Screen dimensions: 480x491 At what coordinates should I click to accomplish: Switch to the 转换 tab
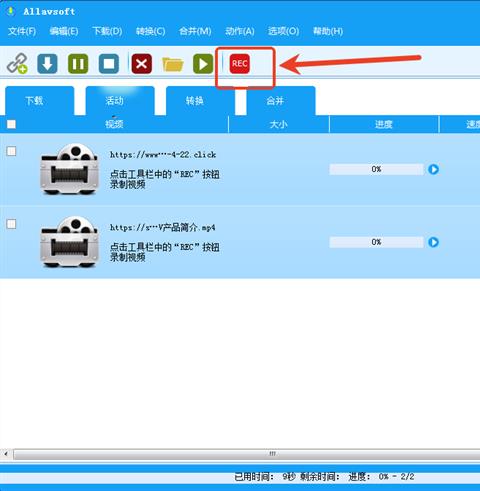click(x=200, y=101)
